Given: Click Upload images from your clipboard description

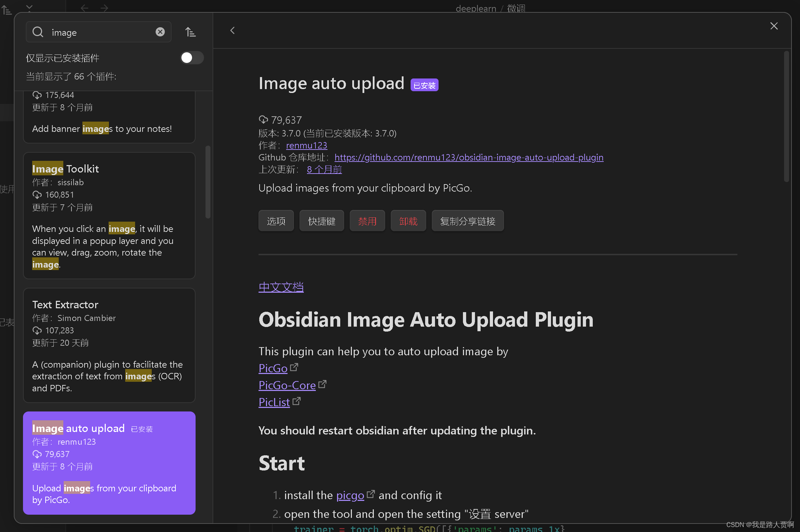Looking at the screenshot, I should tap(365, 188).
